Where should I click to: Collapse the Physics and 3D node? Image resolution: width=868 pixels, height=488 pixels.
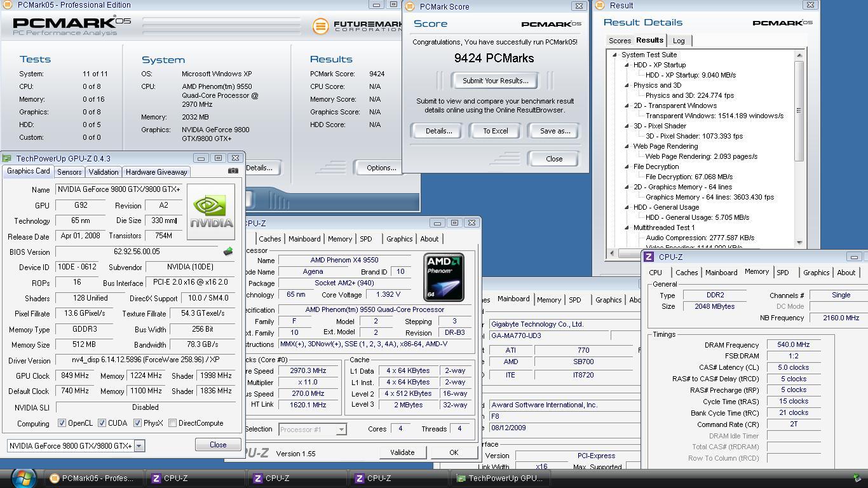click(627, 85)
